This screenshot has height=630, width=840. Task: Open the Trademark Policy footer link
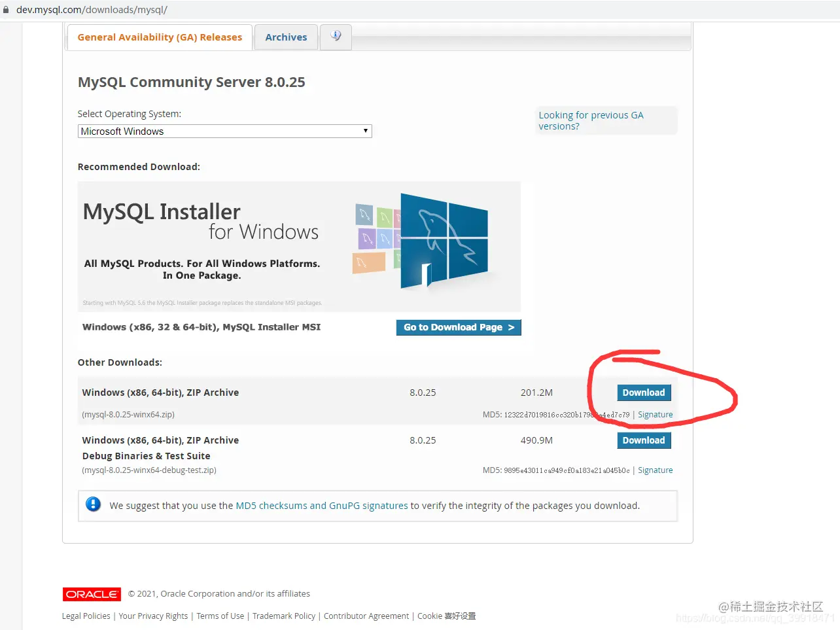click(x=284, y=616)
